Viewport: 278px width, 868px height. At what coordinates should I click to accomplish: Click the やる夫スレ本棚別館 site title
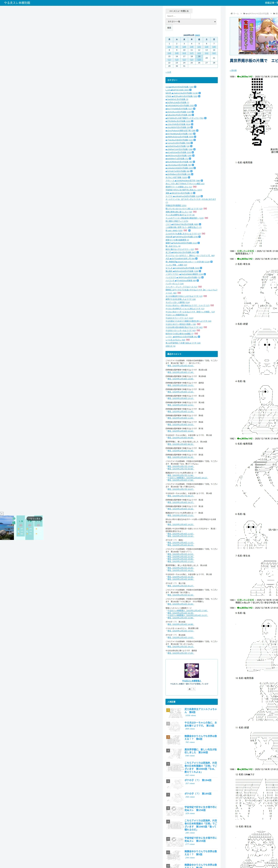tap(17, 3)
